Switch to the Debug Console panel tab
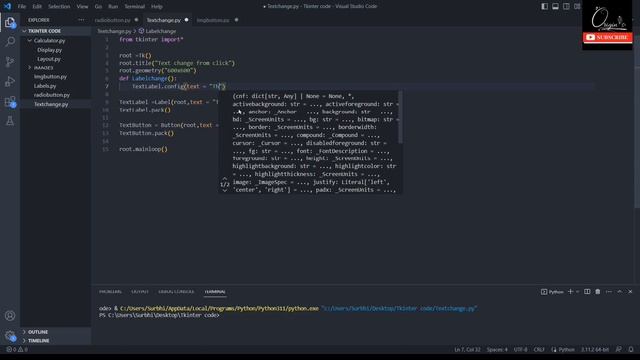Viewport: 640px width, 360px height. tap(176, 292)
